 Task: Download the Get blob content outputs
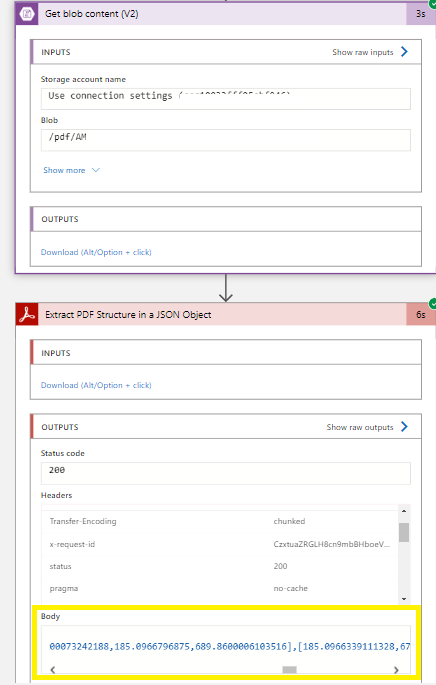pyautogui.click(x=96, y=252)
